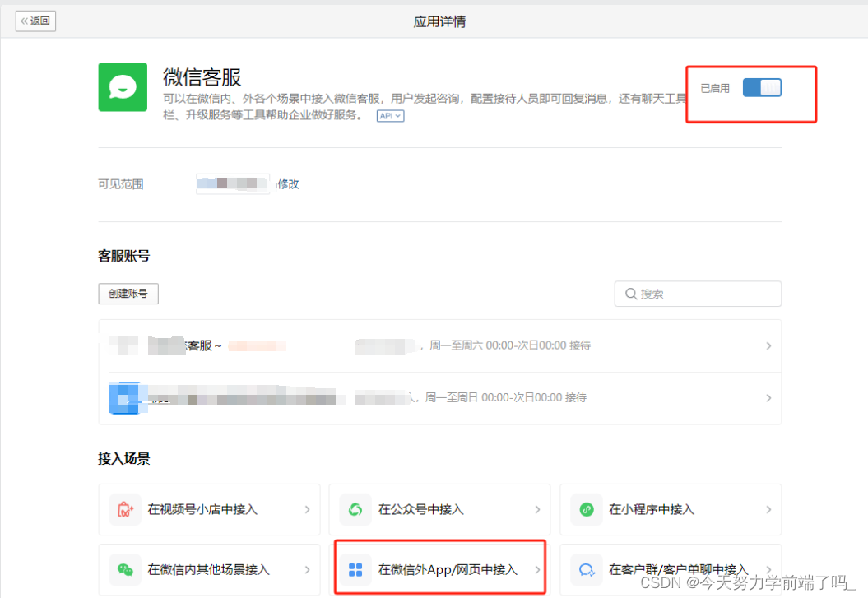This screenshot has width=868, height=598.
Task: Click the 创建账号 create account button
Action: pos(128,294)
